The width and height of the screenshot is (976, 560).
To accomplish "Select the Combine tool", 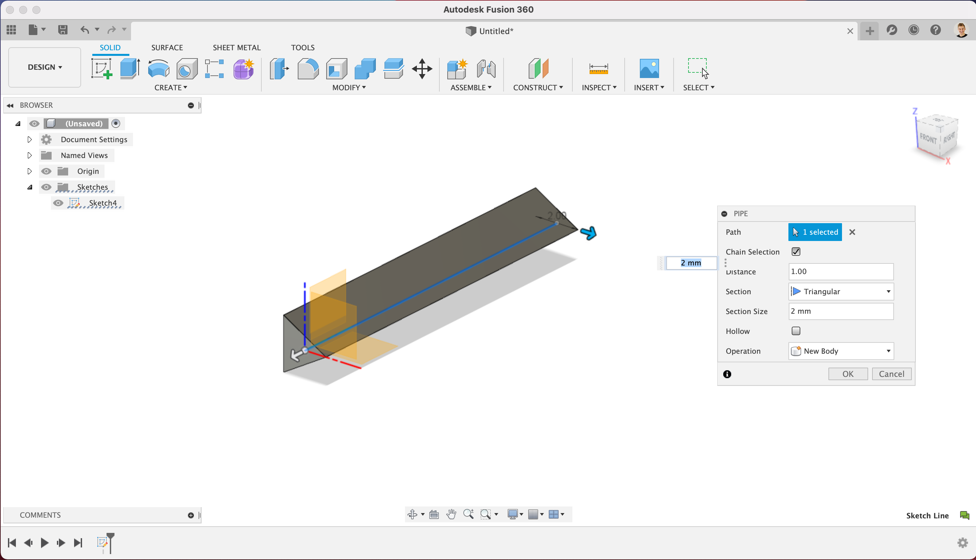I will 365,69.
